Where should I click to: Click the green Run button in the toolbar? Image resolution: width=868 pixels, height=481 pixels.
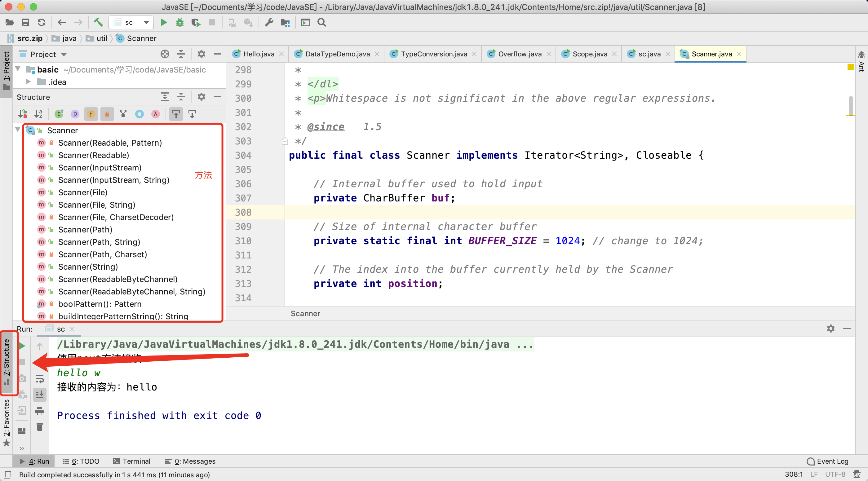point(164,23)
